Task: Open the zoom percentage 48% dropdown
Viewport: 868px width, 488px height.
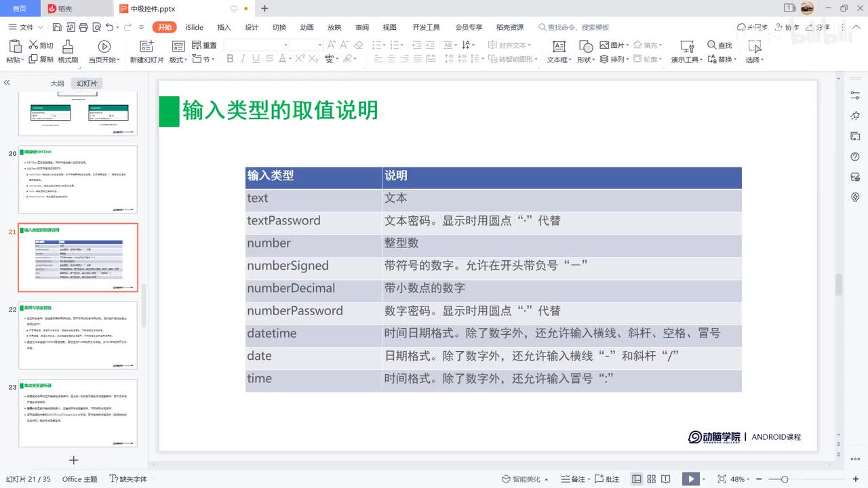Action: coord(741,479)
